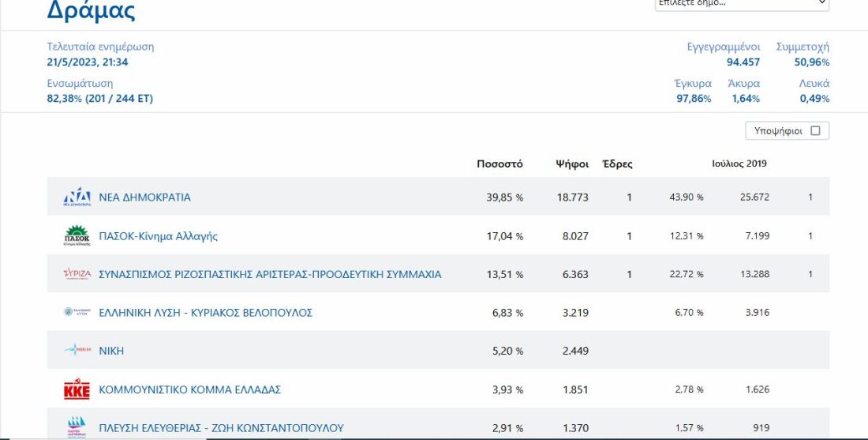Tick the Υποψήφιοι checkbox
This screenshot has height=440, width=868.
point(815,131)
